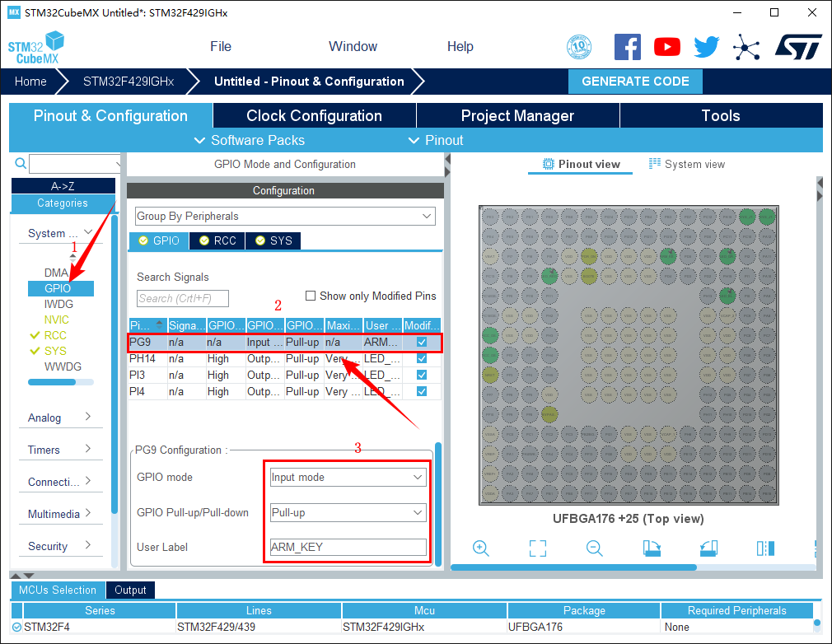Enable Show only Modified Pins
832x644 pixels.
(311, 296)
